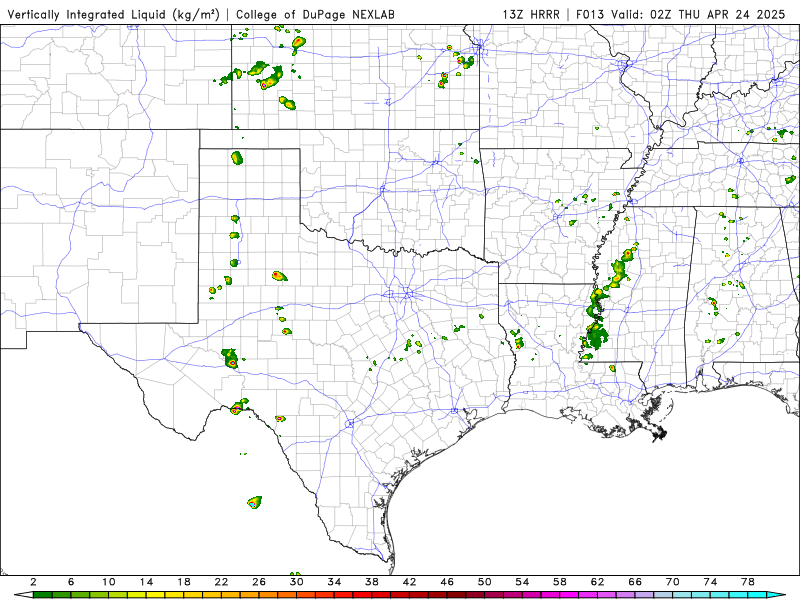Click the magenta swatch under legend value 58
The width and height of the screenshot is (800, 600).
point(569,595)
